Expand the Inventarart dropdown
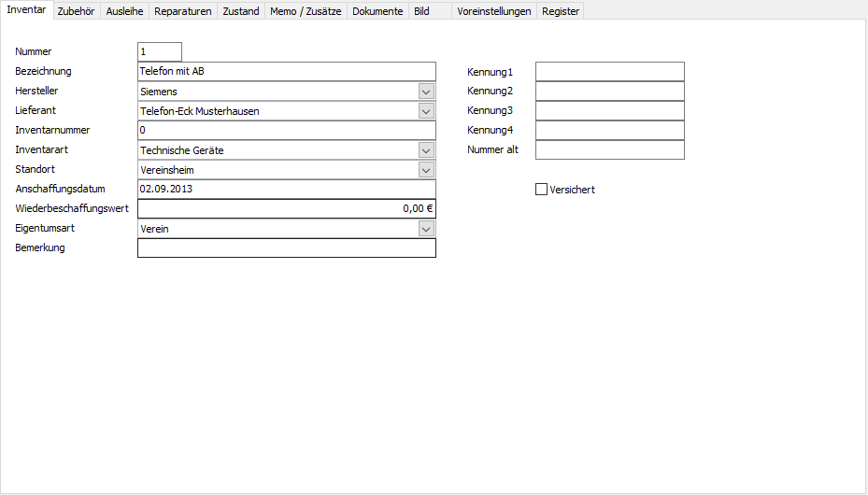This screenshot has height=495, width=868. (426, 150)
